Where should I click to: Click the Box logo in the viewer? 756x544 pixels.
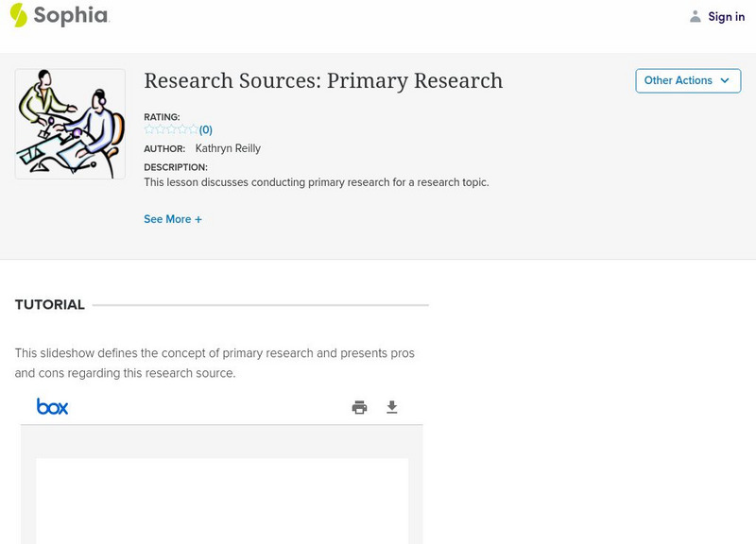pyautogui.click(x=52, y=407)
